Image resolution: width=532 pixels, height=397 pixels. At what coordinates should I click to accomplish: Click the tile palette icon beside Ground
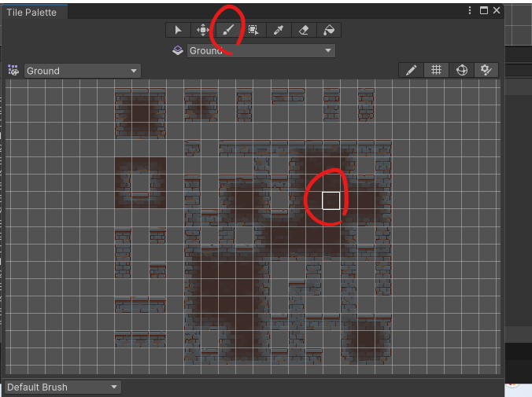(x=13, y=70)
